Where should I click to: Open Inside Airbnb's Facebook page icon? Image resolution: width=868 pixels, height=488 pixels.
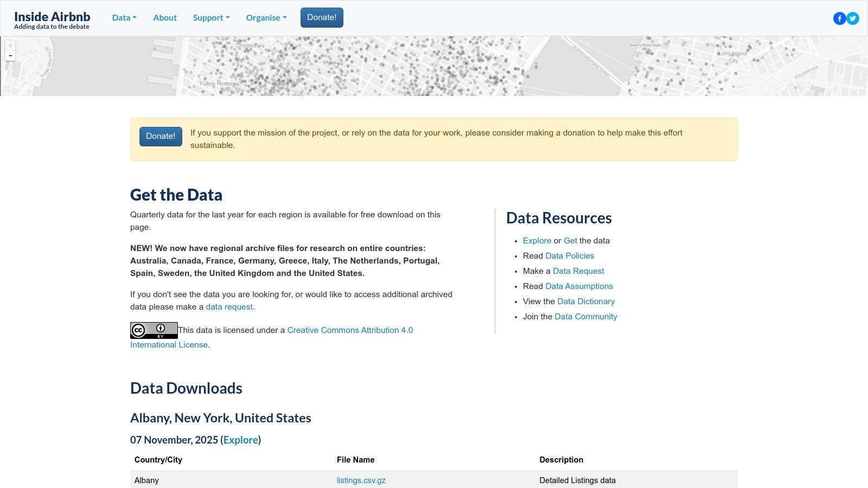point(840,18)
